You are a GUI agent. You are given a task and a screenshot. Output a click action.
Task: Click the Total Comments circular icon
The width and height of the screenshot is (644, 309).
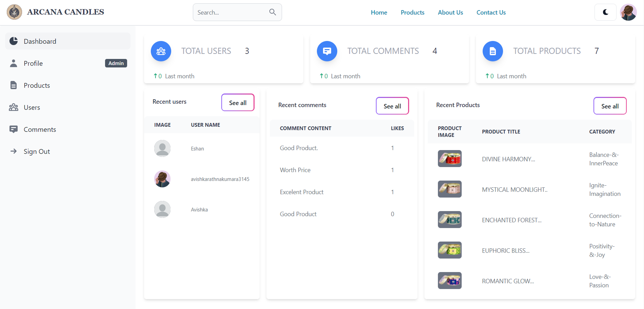click(x=327, y=51)
